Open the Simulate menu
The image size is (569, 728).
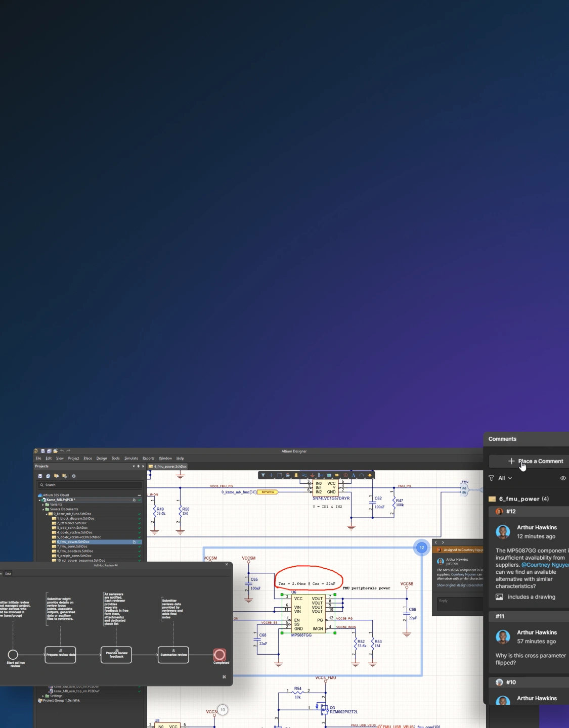point(131,459)
